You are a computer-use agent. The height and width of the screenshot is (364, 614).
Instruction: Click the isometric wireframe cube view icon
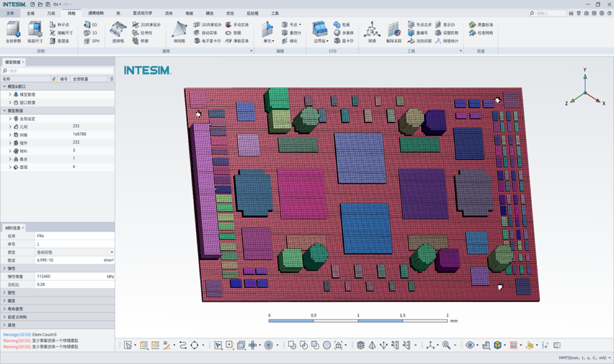click(361, 345)
